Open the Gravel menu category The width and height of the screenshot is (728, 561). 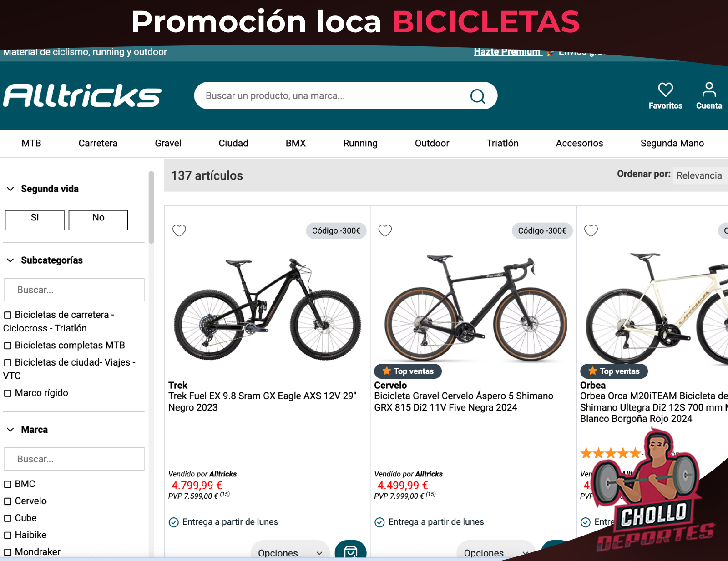pos(168,143)
